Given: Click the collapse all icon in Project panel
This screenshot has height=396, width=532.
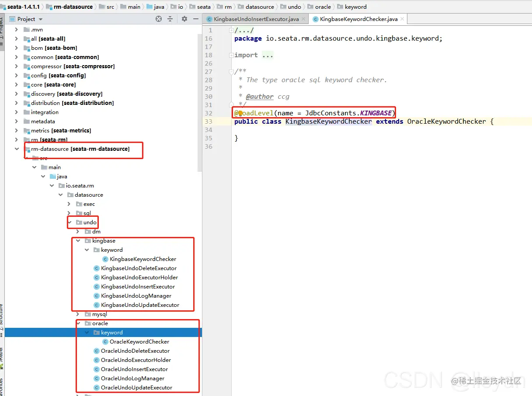Looking at the screenshot, I should pyautogui.click(x=171, y=19).
